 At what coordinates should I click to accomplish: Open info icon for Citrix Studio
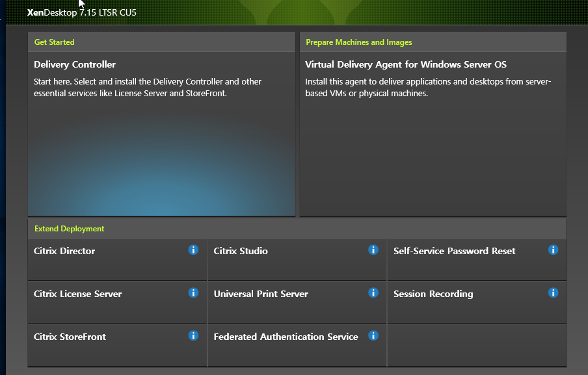(373, 250)
